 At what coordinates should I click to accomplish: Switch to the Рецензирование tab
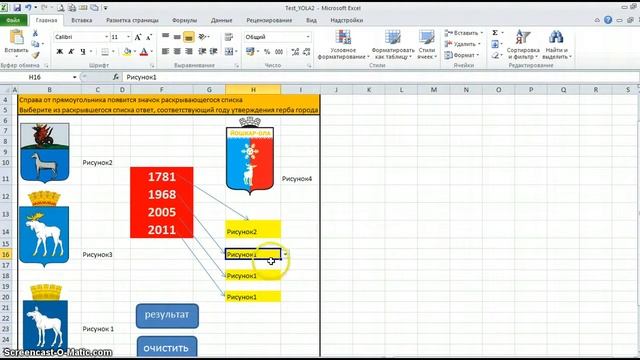pos(269,20)
